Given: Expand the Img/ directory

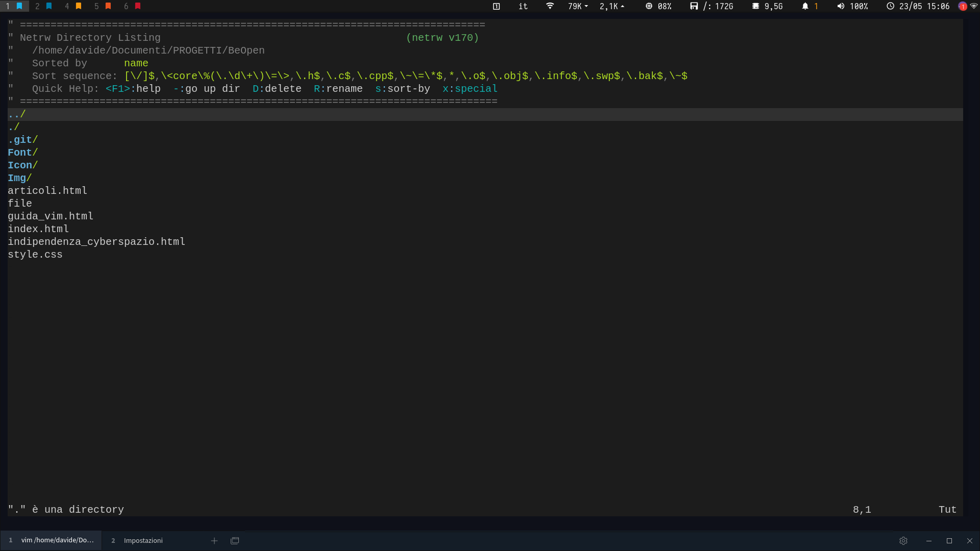Looking at the screenshot, I should [x=18, y=178].
